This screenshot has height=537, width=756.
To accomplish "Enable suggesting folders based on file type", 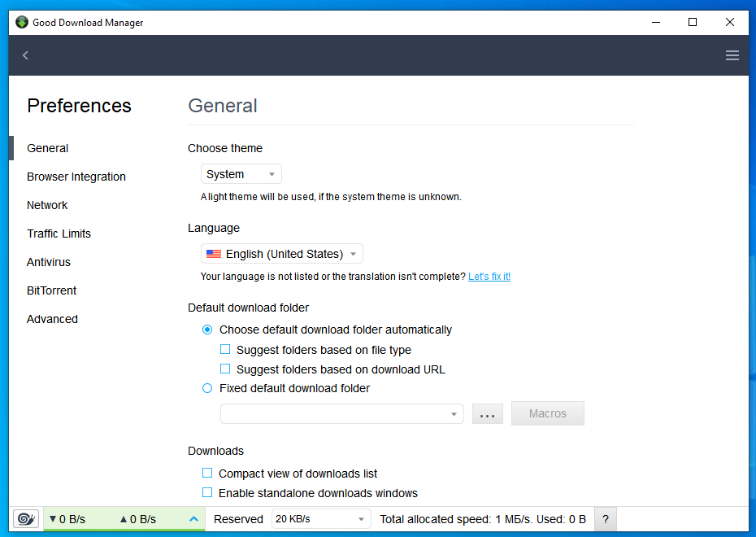I will [x=225, y=349].
